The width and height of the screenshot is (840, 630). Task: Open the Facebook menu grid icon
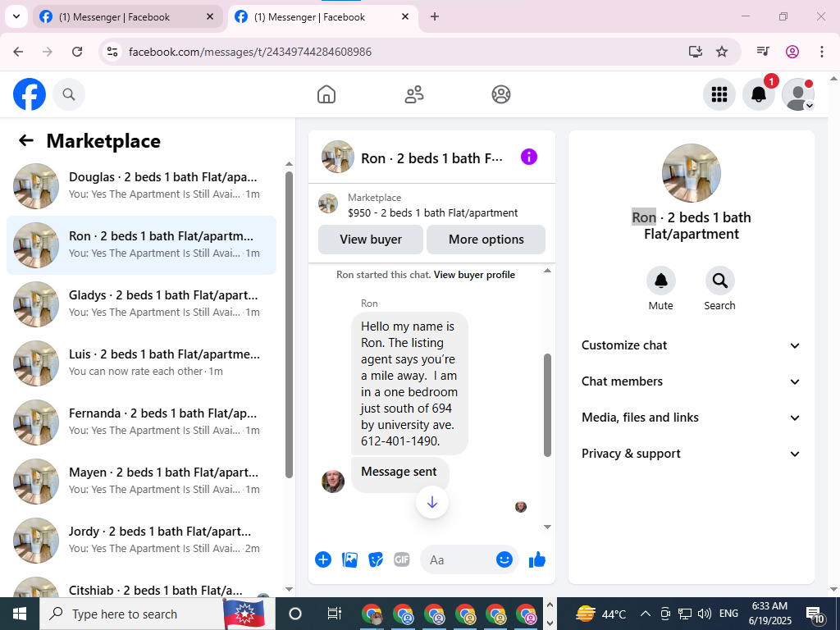(719, 94)
